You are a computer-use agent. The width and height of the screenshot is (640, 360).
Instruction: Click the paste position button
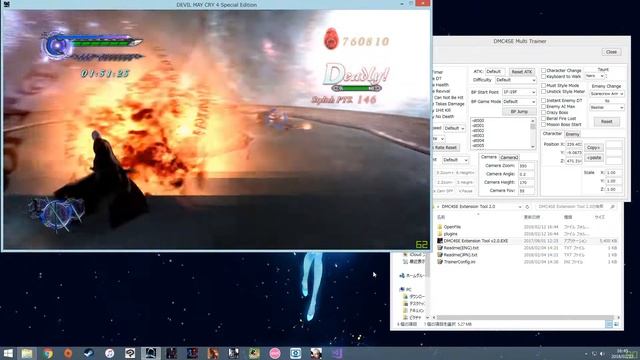pyautogui.click(x=593, y=158)
